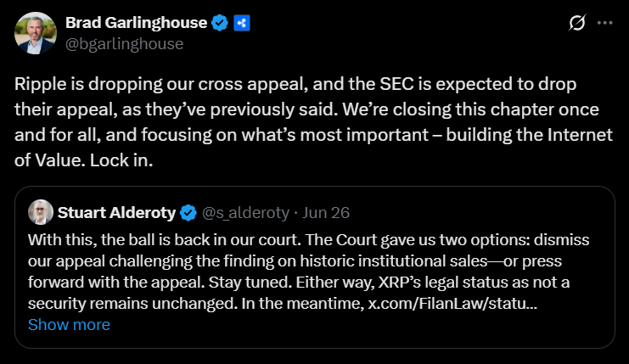
Task: Open Brad Garlinghouse's profile picture
Action: (x=36, y=32)
